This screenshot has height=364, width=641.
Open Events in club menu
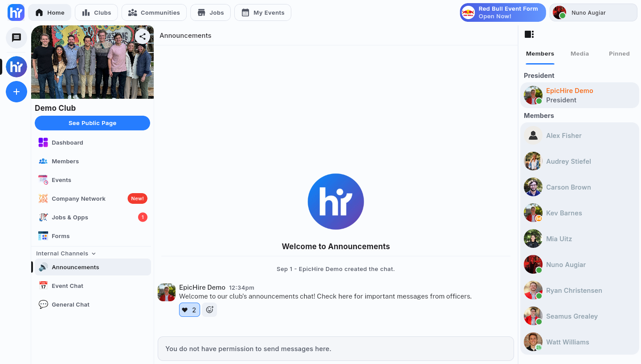coord(93,180)
